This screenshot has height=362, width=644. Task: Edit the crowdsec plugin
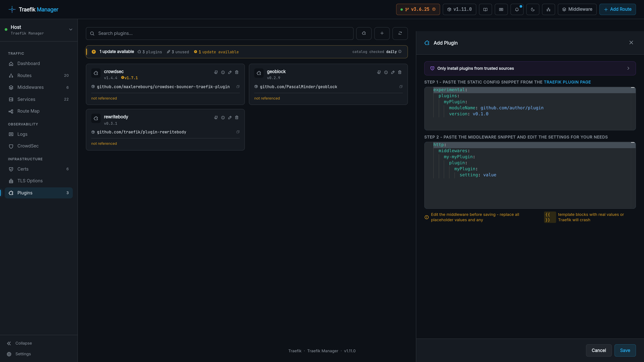pos(230,72)
